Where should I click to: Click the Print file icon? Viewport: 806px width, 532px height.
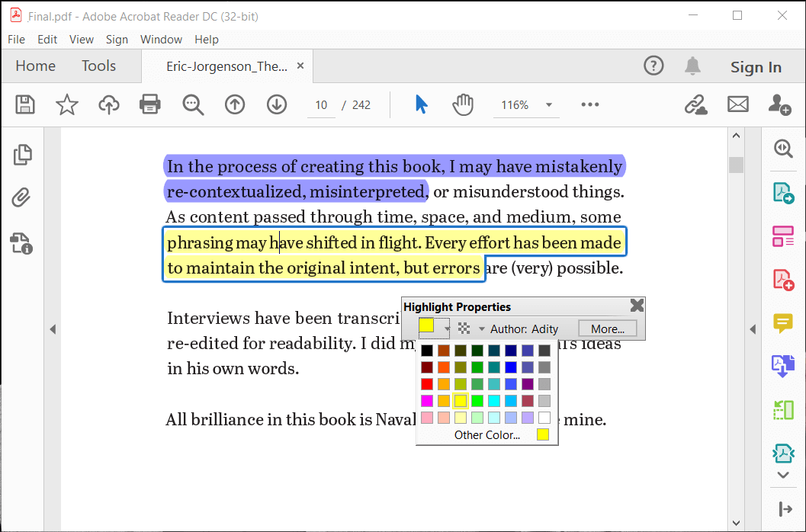pyautogui.click(x=150, y=104)
